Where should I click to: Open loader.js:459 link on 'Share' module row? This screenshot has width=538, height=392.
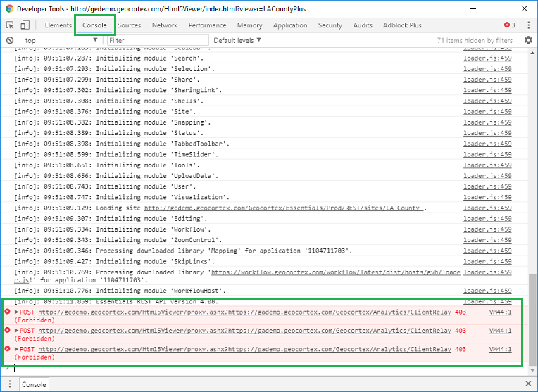click(487, 80)
